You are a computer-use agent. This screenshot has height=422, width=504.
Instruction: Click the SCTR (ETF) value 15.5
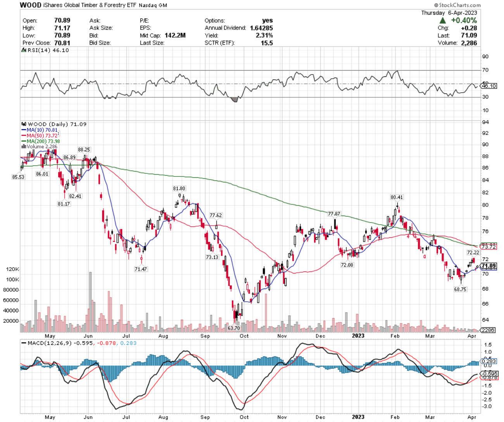point(267,43)
